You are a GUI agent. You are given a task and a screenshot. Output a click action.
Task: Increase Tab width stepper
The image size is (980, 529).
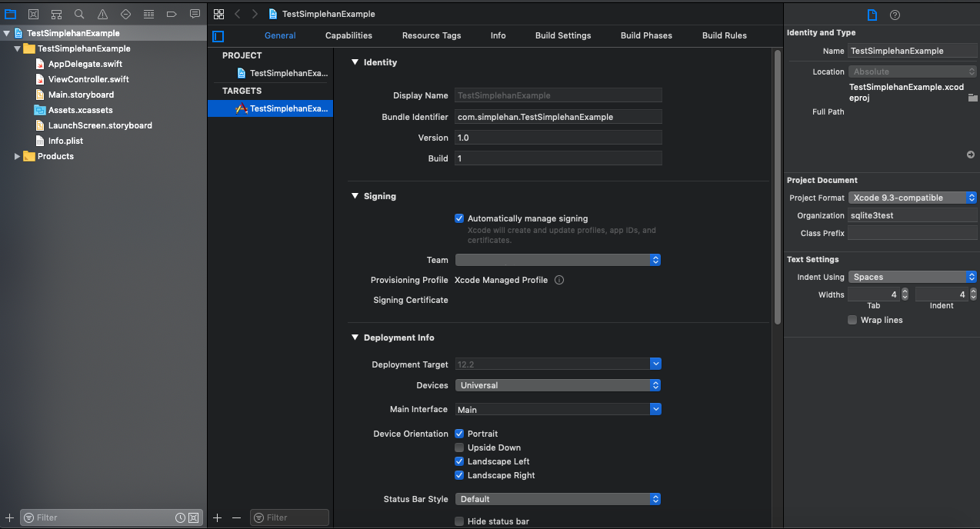pyautogui.click(x=905, y=291)
